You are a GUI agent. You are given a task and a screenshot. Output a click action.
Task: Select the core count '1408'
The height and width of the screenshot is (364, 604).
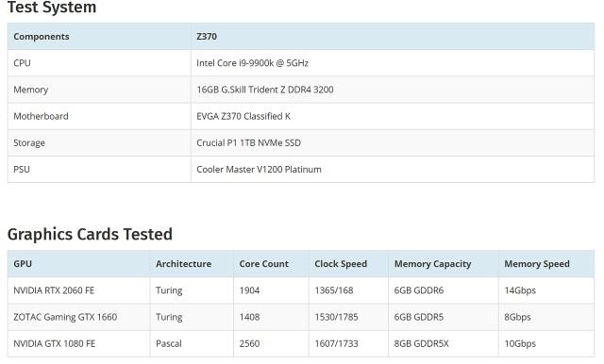[x=249, y=317]
